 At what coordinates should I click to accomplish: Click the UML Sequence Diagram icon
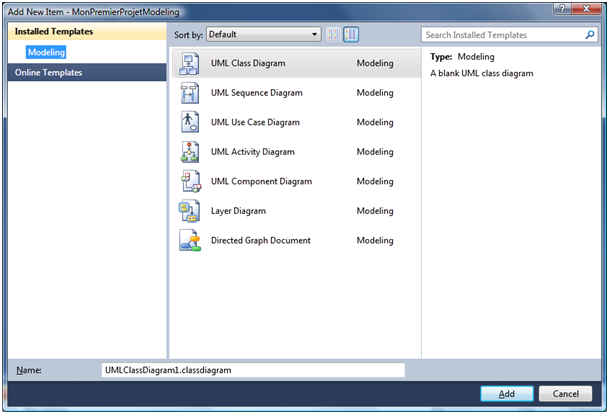[189, 93]
